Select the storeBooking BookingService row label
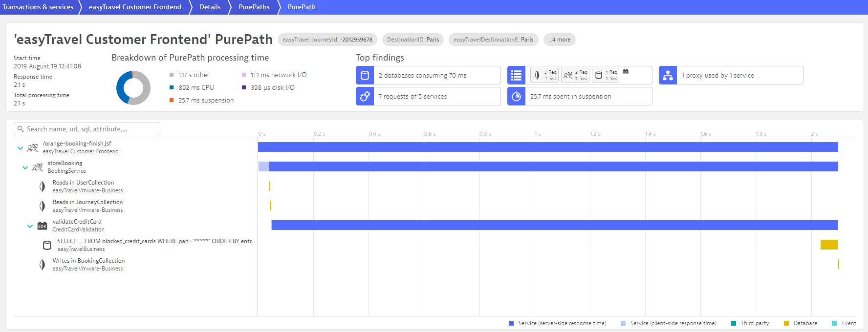 [66, 167]
